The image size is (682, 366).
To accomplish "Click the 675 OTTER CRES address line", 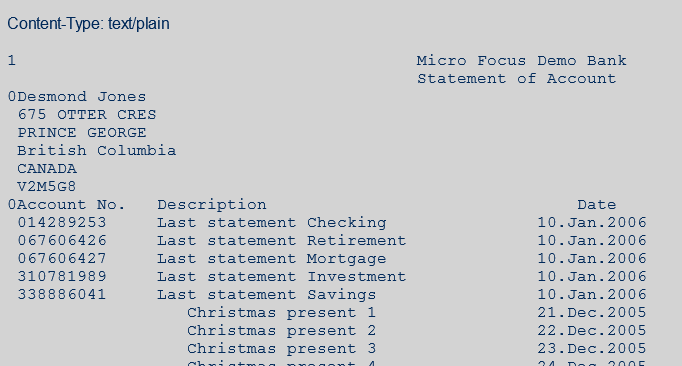I will 87,115.
